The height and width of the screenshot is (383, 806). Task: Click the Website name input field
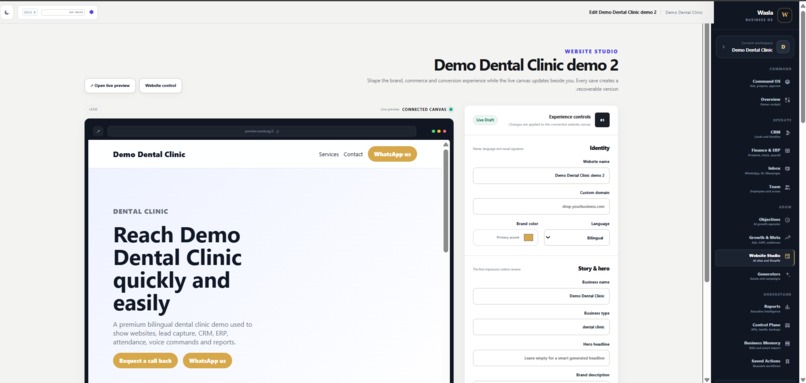click(541, 175)
